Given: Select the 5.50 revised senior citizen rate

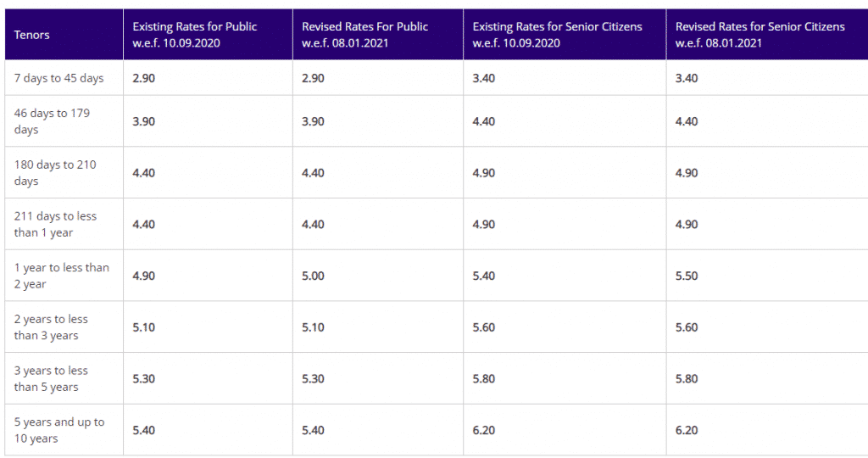Looking at the screenshot, I should (687, 276).
